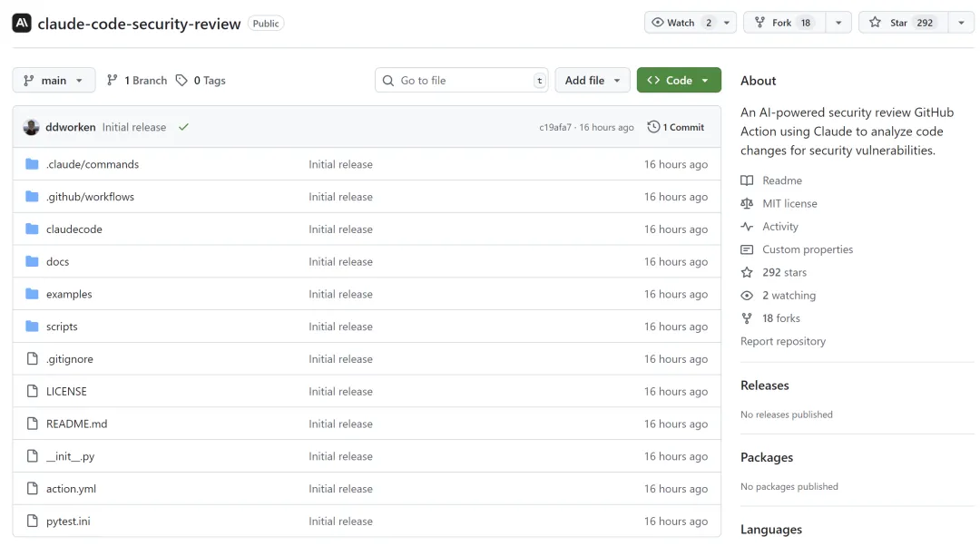The width and height of the screenshot is (980, 546).
Task: Star the repository with the Star button
Action: (903, 23)
